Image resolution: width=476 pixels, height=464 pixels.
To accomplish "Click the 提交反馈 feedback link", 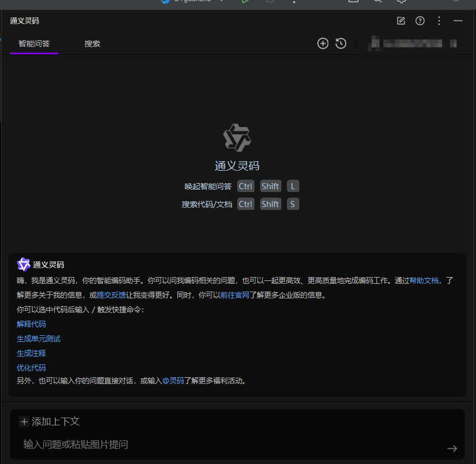I will (111, 295).
